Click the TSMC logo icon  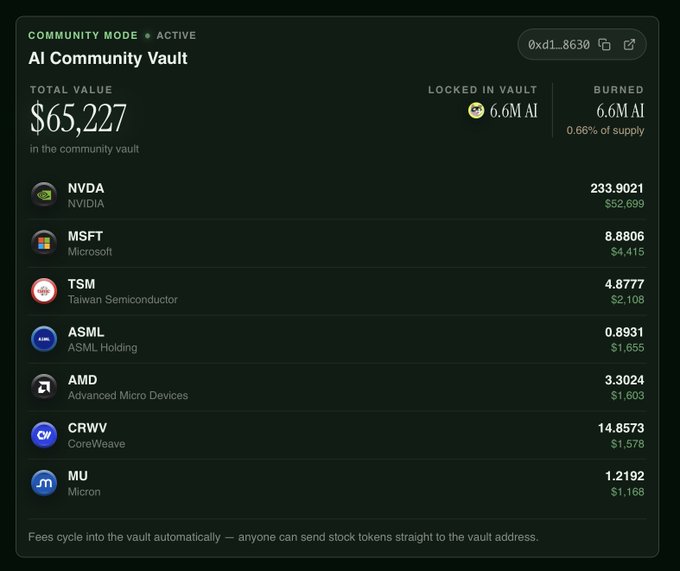point(44,291)
